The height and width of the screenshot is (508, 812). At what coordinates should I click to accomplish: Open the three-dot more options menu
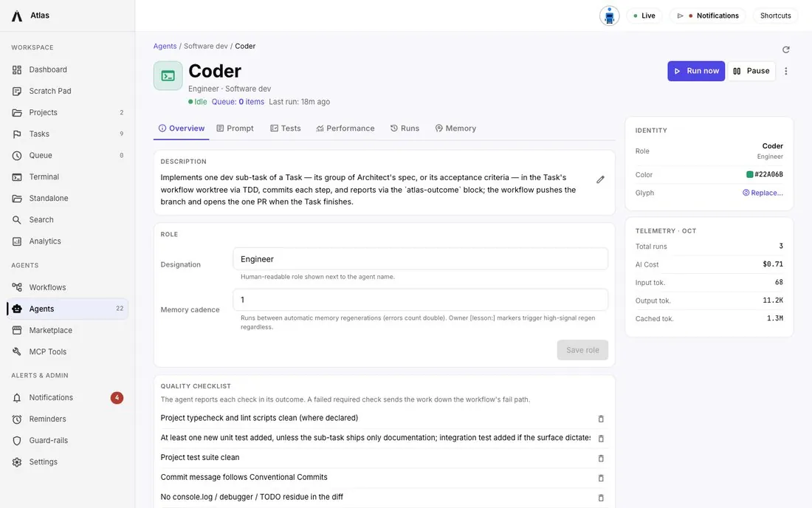[x=785, y=72]
